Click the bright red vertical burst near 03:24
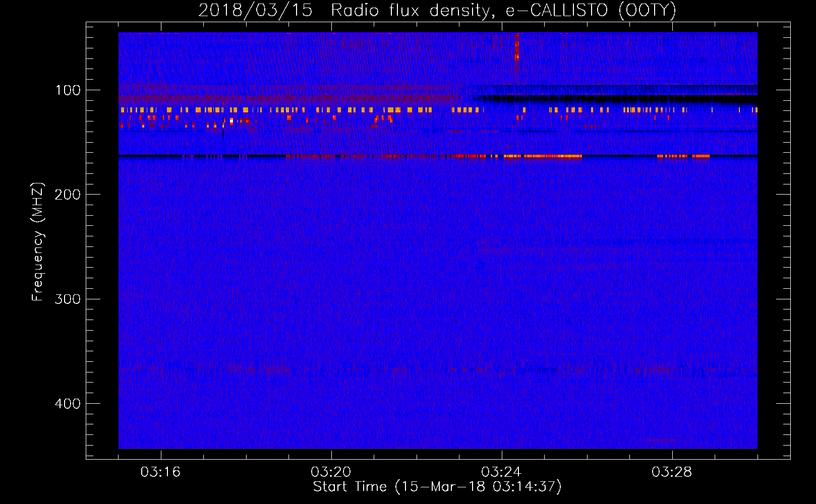This screenshot has height=504, width=816. click(517, 47)
